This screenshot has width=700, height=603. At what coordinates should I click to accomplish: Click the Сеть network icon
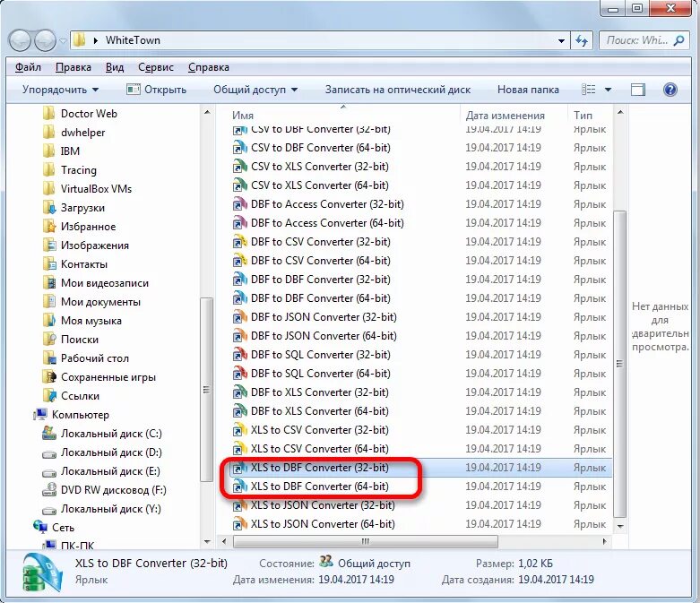(40, 527)
